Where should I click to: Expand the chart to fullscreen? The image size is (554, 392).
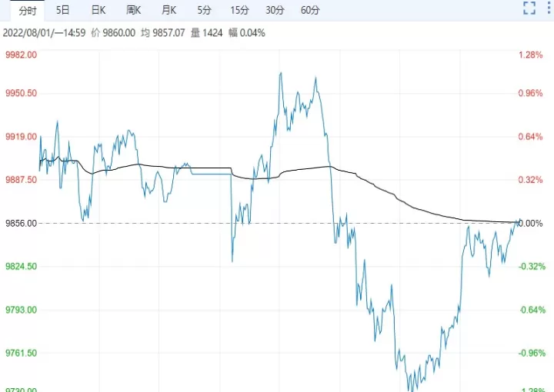click(529, 8)
